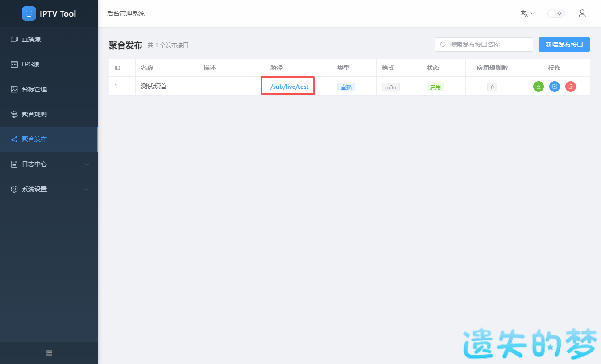Image resolution: width=601 pixels, height=364 pixels.
Task: Click the 启用 status tag
Action: [435, 87]
